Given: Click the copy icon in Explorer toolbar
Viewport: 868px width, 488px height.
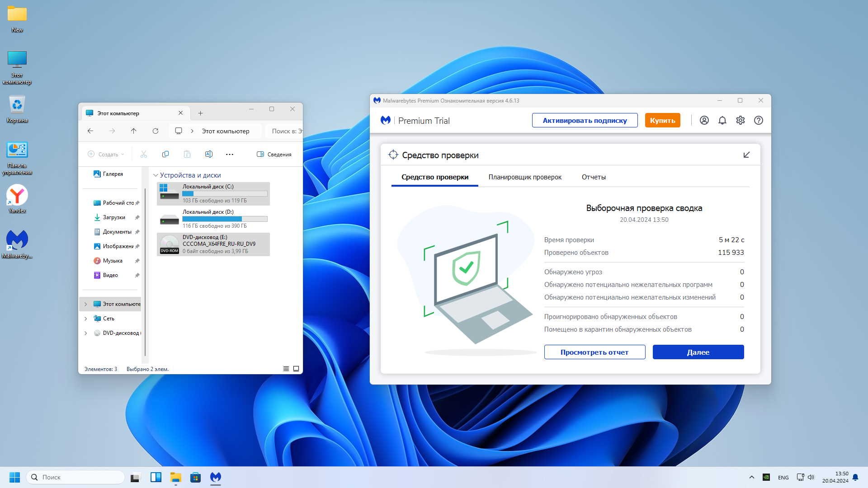Looking at the screenshot, I should 165,154.
